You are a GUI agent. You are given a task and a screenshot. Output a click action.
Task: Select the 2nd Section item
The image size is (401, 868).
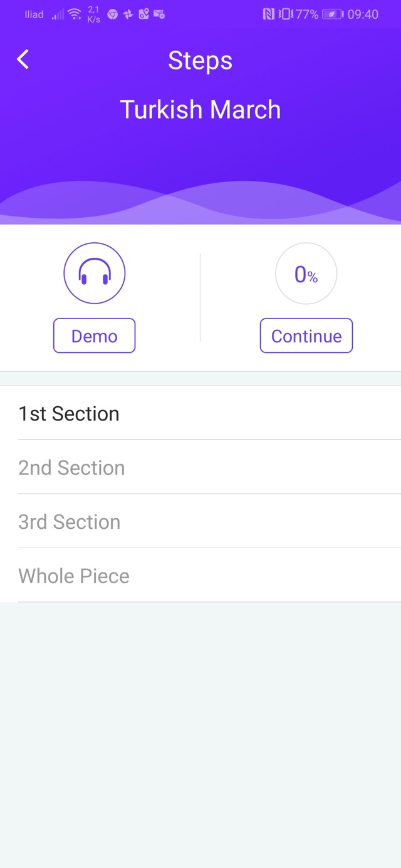point(200,467)
